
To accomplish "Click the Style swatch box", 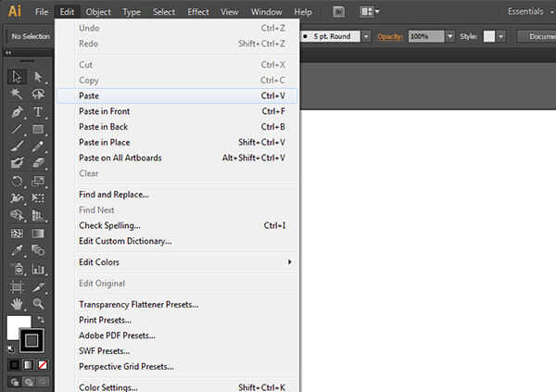I will pyautogui.click(x=489, y=36).
